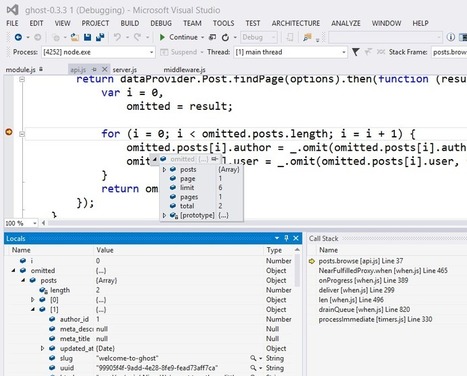Click 'total' row in the datatip

tap(201, 206)
